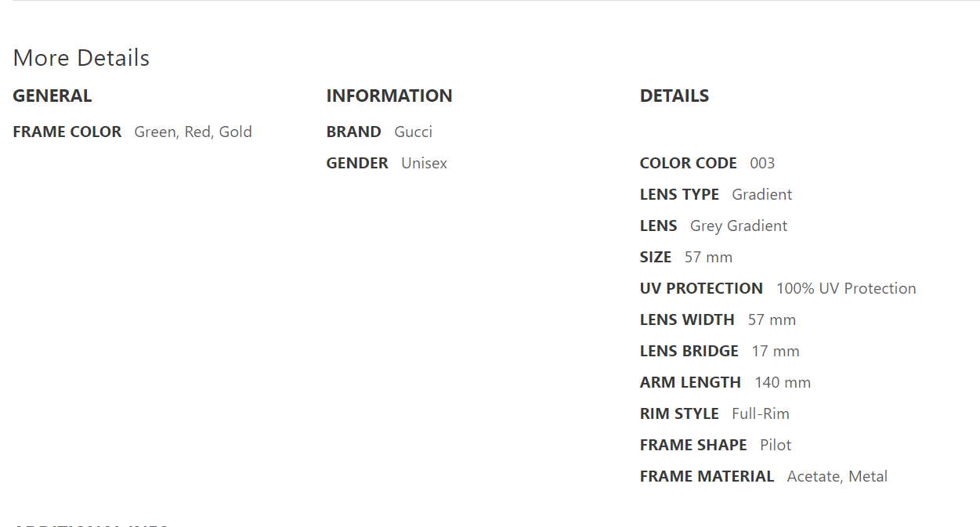980x527 pixels.
Task: Select the color code value 003
Action: pos(762,163)
